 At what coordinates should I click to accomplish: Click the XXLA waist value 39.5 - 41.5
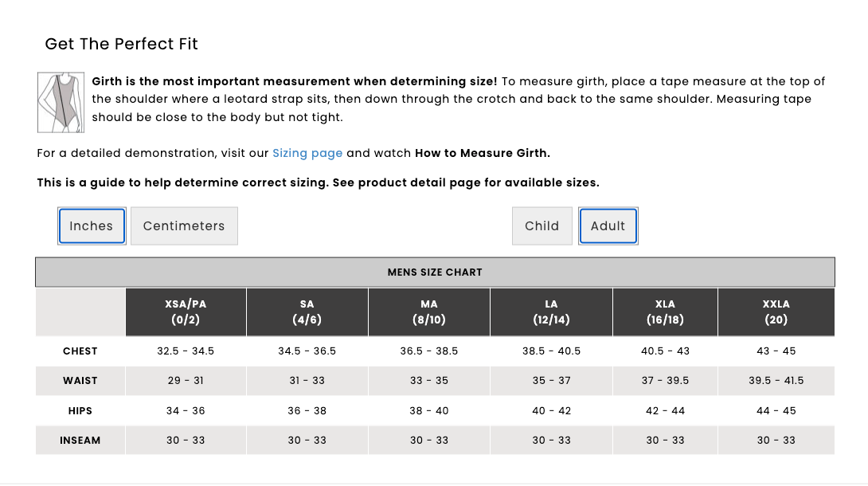click(776, 381)
